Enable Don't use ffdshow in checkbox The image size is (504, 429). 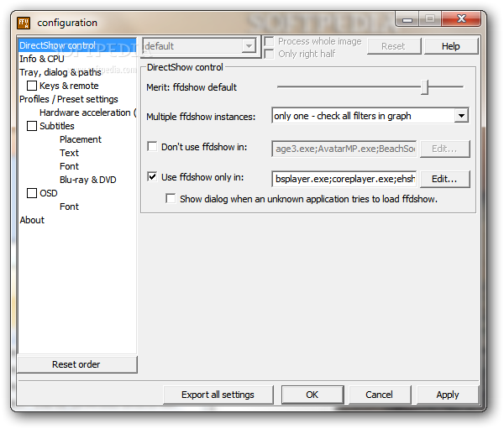coord(152,147)
